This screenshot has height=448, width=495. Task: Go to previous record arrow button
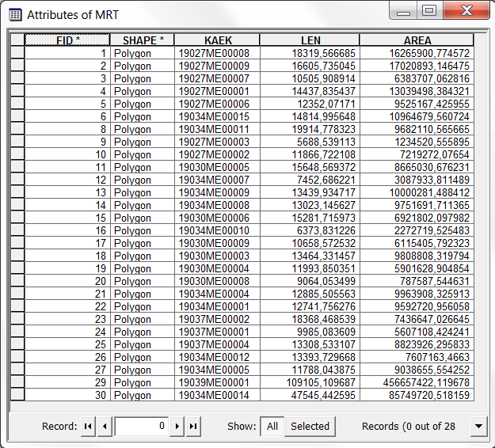(x=105, y=426)
